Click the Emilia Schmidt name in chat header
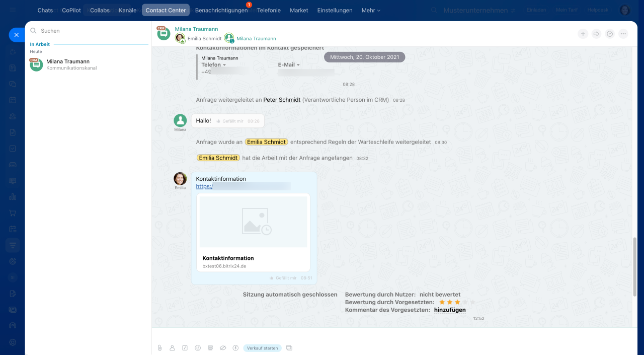The image size is (644, 355). tap(204, 38)
